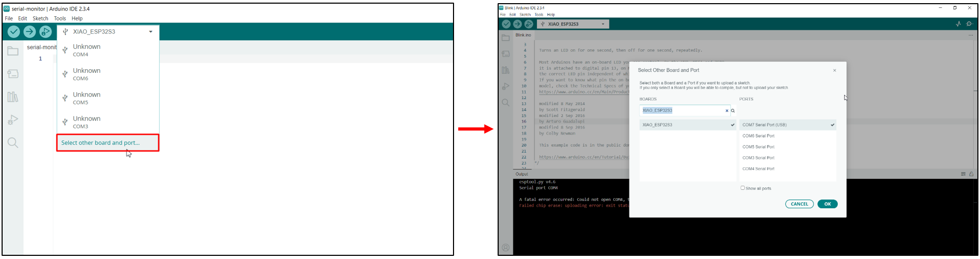Select the Output panel tab
980x259 pixels.
(522, 174)
